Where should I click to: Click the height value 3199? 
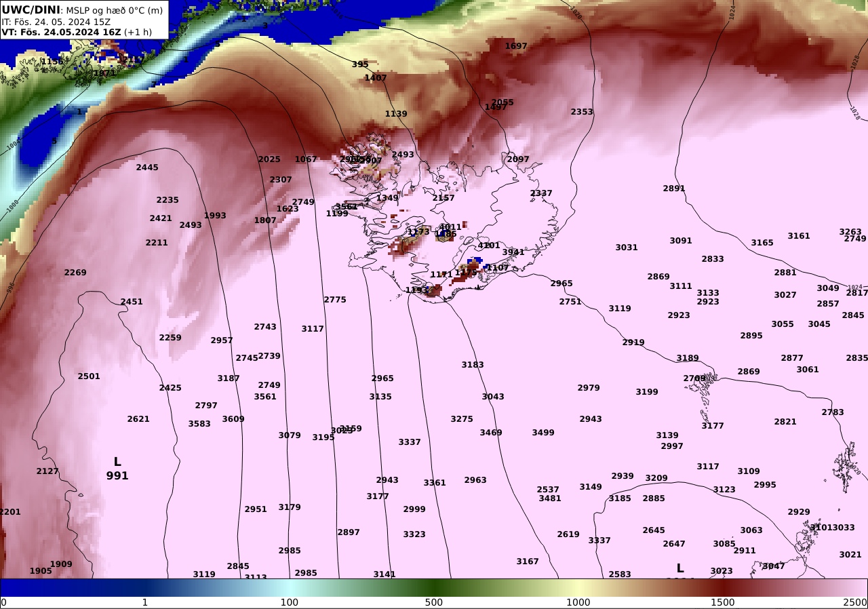(647, 392)
